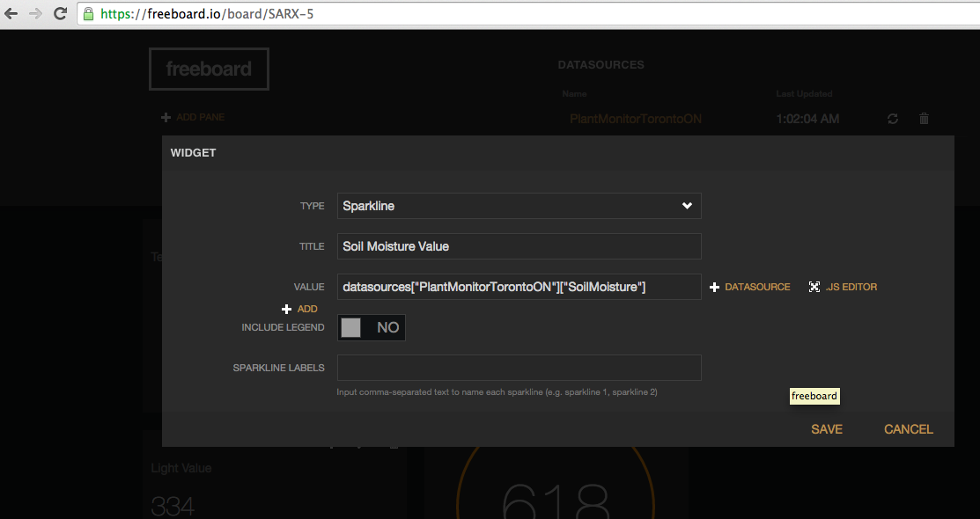Click the DATASOURCE link

pyautogui.click(x=757, y=287)
